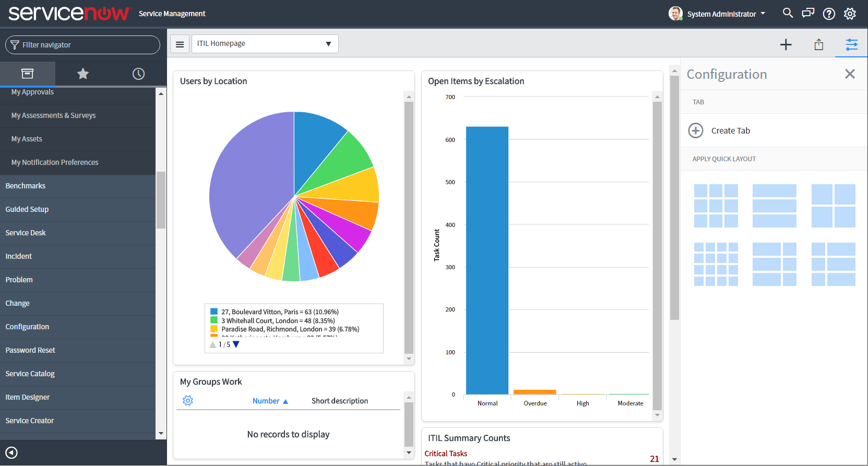Click the green Whitehall Court legend swatch
This screenshot has height=466, width=868.
click(x=214, y=320)
